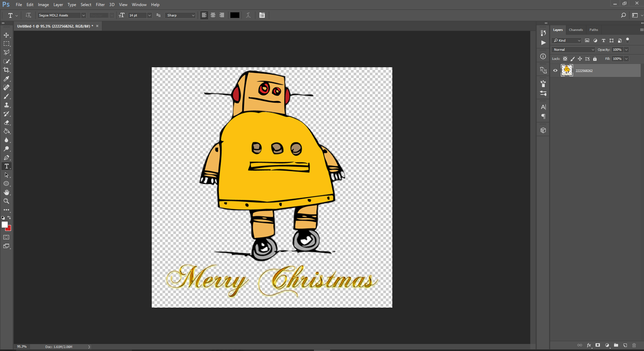
Task: Select the Quick Selection tool
Action: pyautogui.click(x=6, y=61)
